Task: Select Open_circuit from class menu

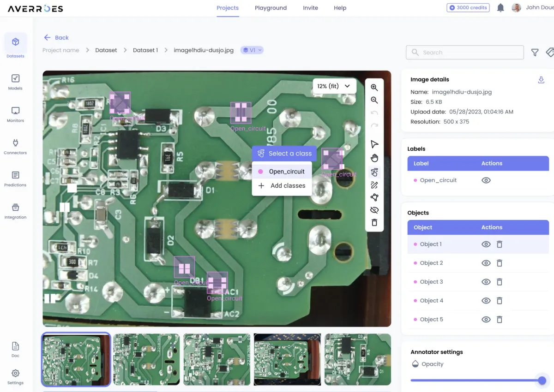Action: pos(286,172)
